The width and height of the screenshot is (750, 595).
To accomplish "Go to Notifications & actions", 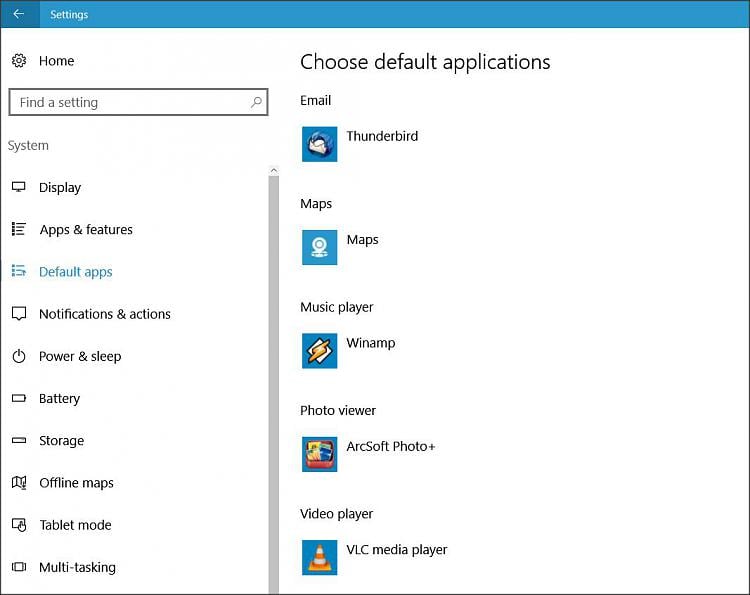I will coord(104,314).
